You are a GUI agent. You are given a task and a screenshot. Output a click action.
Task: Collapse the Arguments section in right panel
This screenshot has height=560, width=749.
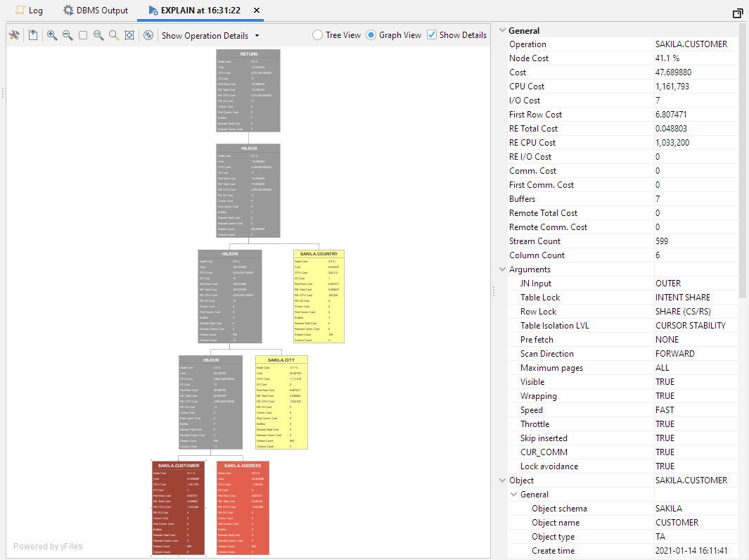pos(503,269)
